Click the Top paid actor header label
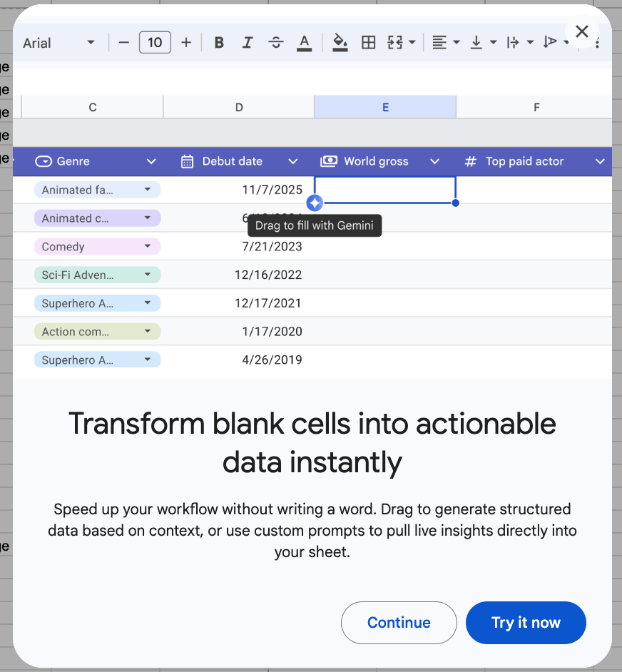This screenshot has height=672, width=622. click(525, 161)
